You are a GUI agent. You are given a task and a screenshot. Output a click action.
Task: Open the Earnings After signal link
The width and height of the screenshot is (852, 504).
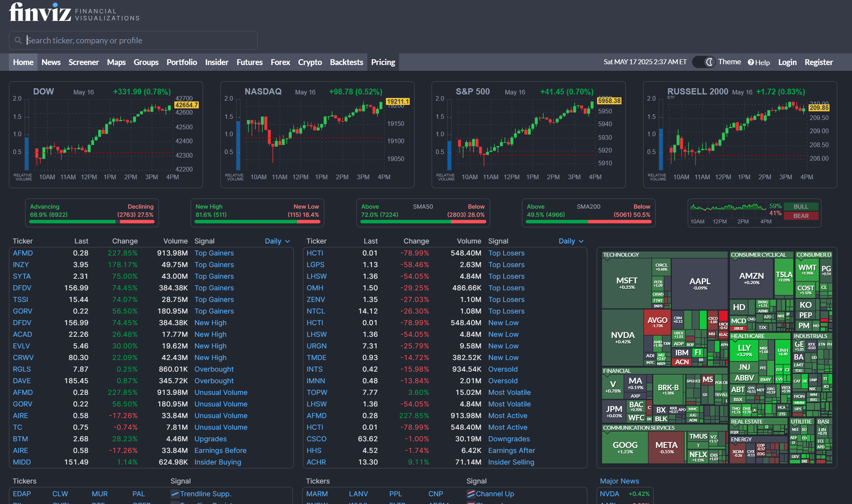(x=511, y=451)
